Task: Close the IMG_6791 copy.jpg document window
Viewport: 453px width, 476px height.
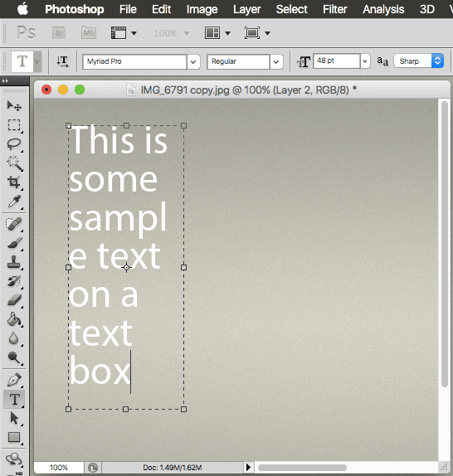Action: click(46, 90)
